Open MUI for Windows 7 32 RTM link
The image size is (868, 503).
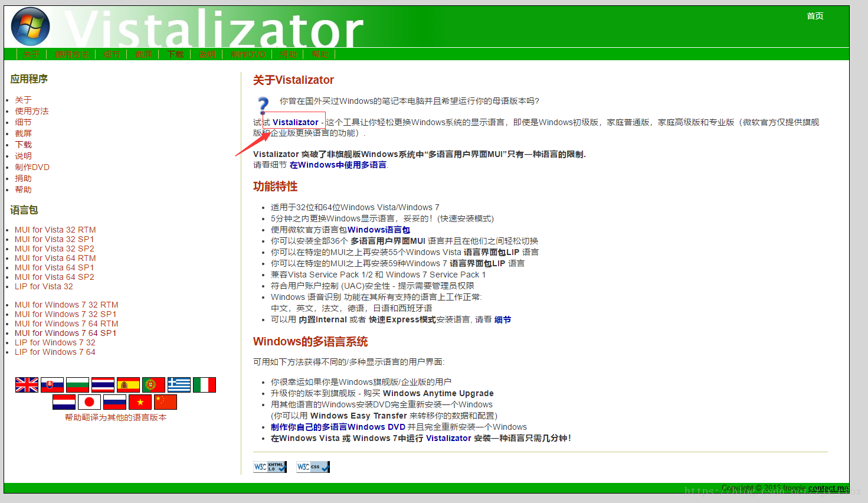pos(67,305)
